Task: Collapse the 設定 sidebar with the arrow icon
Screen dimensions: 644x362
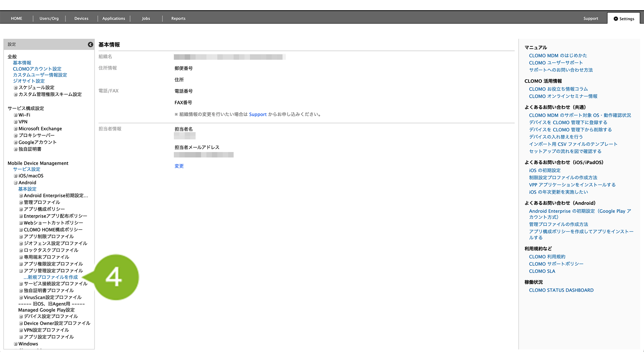Action: click(90, 45)
